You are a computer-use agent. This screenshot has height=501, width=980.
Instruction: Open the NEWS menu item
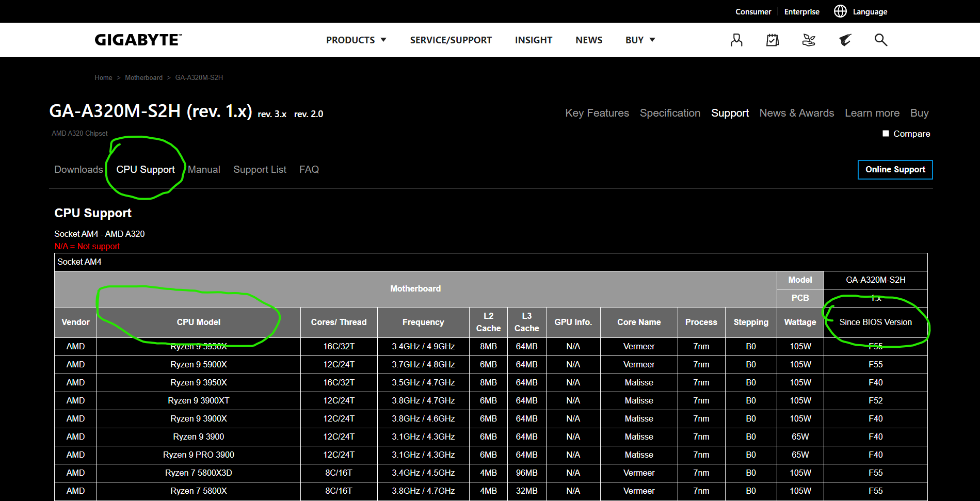coord(589,40)
